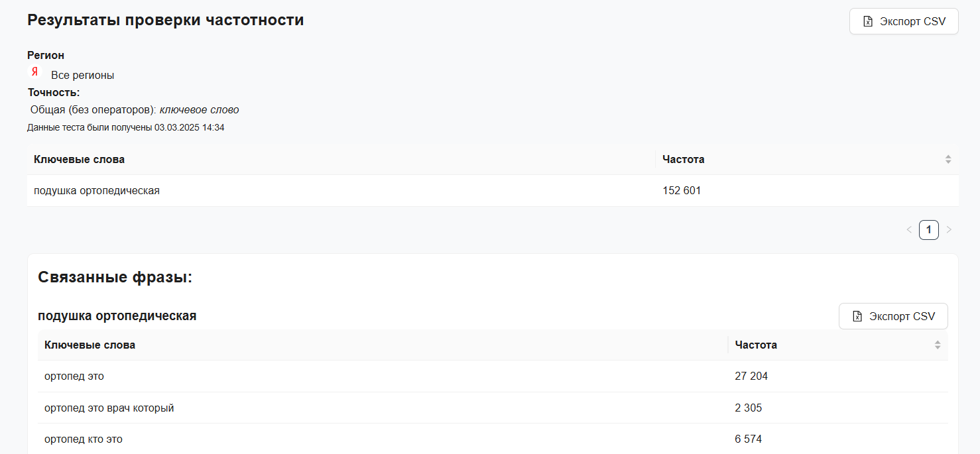The image size is (980, 454).
Task: Click ортопед это врач который row
Action: (109, 408)
